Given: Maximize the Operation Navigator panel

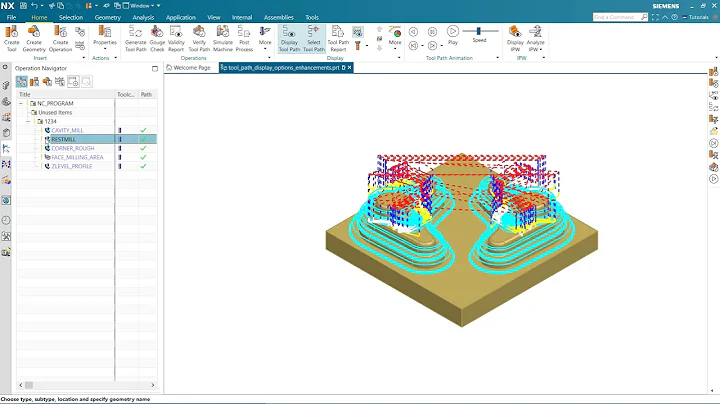Looking at the screenshot, I should (x=155, y=68).
